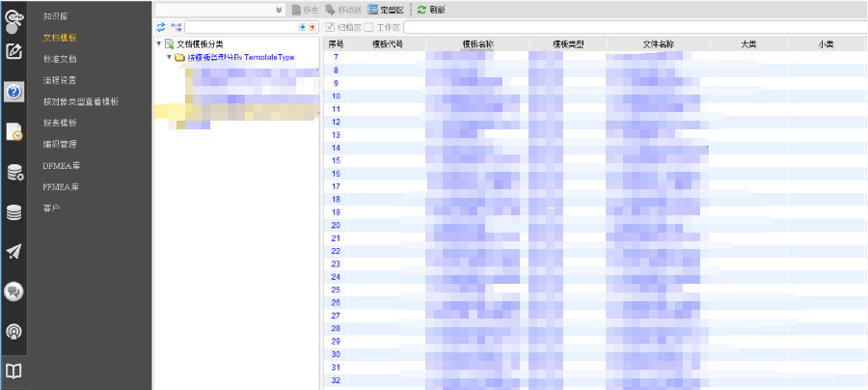Image resolution: width=868 pixels, height=390 pixels.
Task: Select table row number 7
Action: (x=595, y=57)
